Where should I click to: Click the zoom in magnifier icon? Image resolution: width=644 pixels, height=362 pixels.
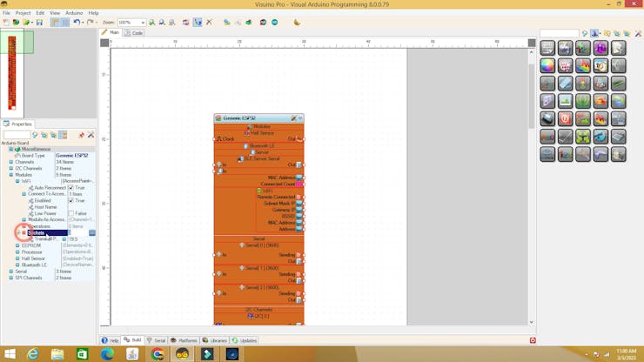pos(152,23)
